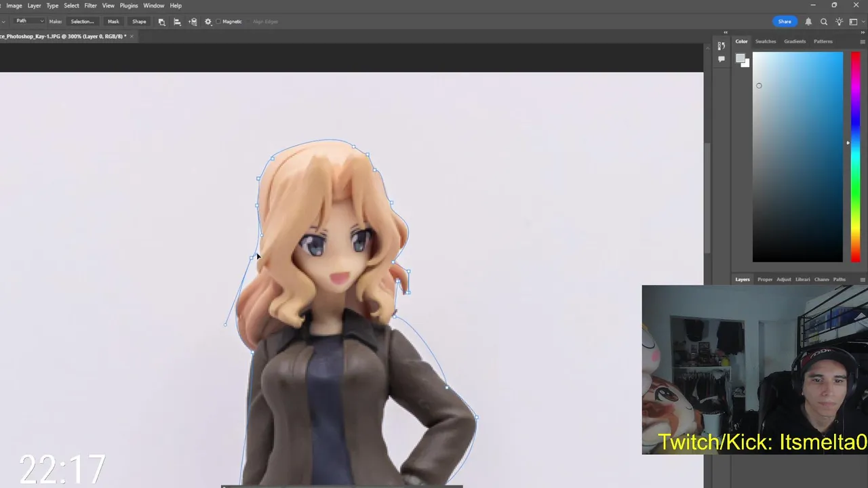Switch to the Swatches tab
Viewport: 868px width, 488px height.
tap(766, 41)
